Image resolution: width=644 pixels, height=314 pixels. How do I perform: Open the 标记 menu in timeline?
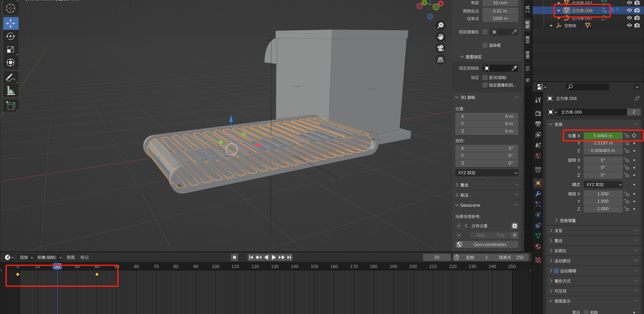(84, 257)
